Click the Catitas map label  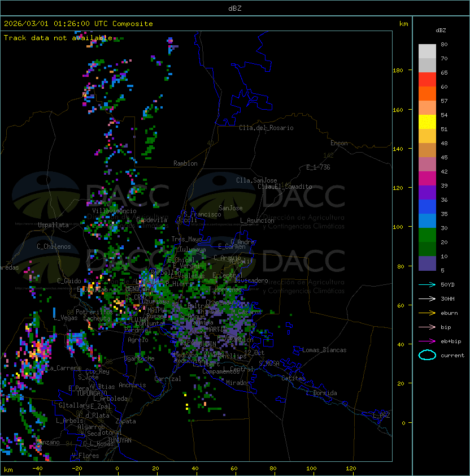pos(293,378)
